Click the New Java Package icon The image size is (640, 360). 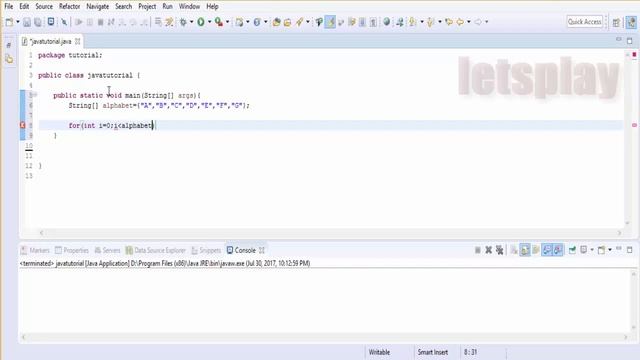click(239, 22)
